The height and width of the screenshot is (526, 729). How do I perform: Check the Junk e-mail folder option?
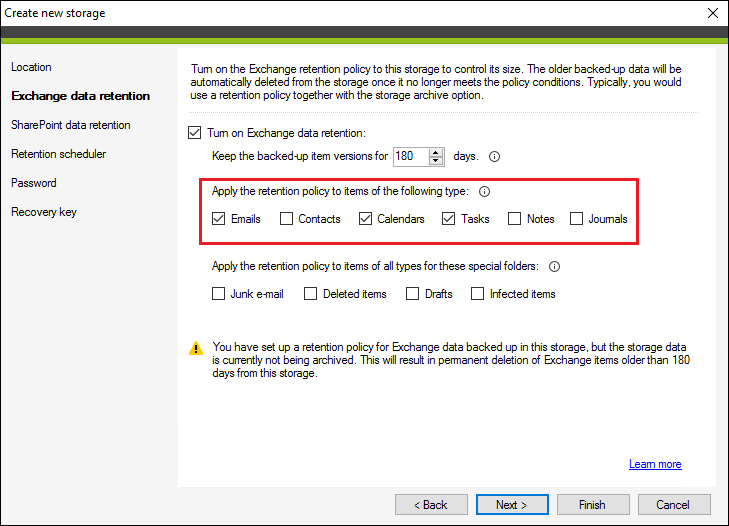click(x=219, y=294)
